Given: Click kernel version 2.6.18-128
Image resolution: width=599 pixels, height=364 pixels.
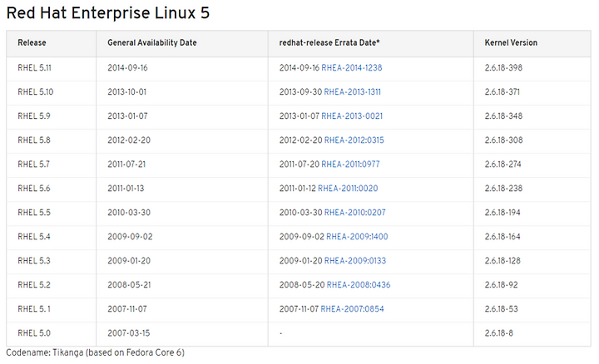Looking at the screenshot, I should click(502, 261).
